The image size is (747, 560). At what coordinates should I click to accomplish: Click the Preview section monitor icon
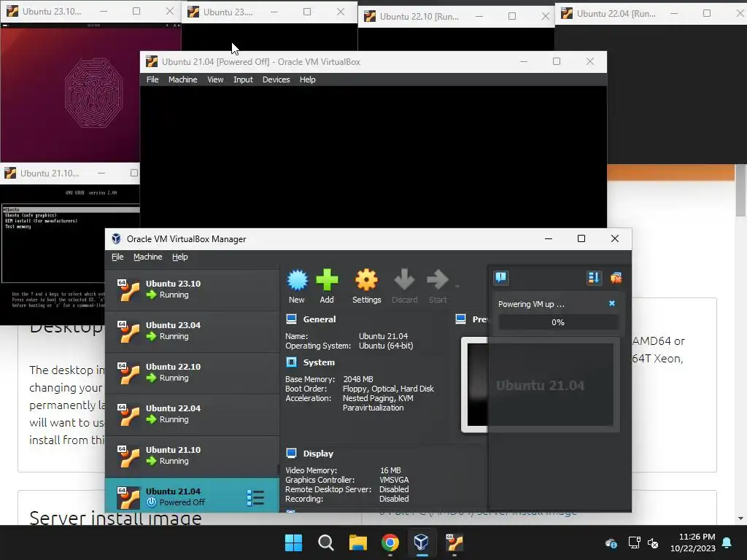[x=461, y=319]
